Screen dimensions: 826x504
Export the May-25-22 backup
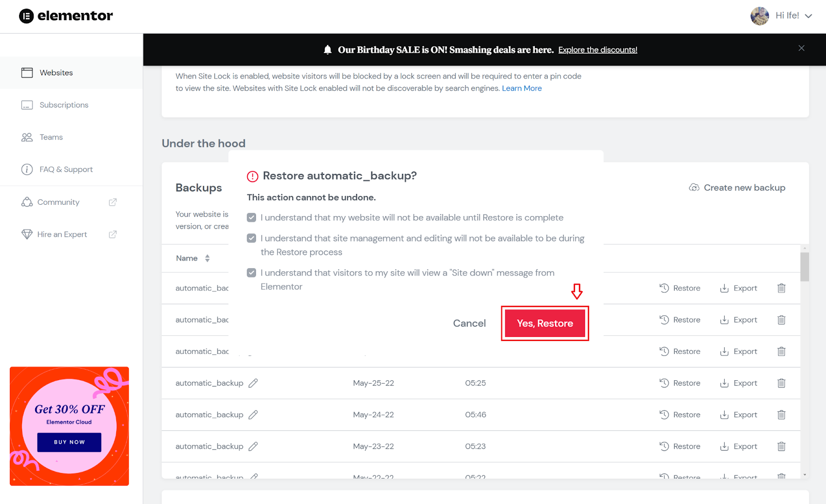(x=739, y=383)
